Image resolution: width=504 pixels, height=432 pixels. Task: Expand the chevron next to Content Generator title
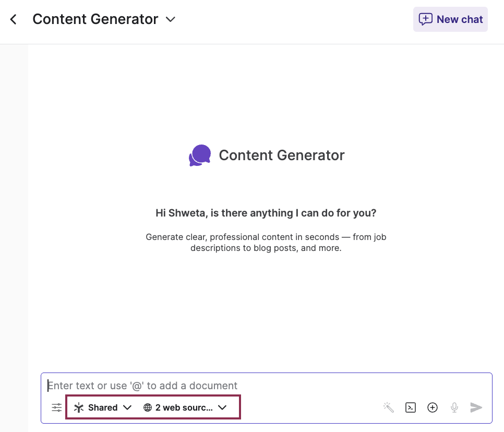coord(171,20)
